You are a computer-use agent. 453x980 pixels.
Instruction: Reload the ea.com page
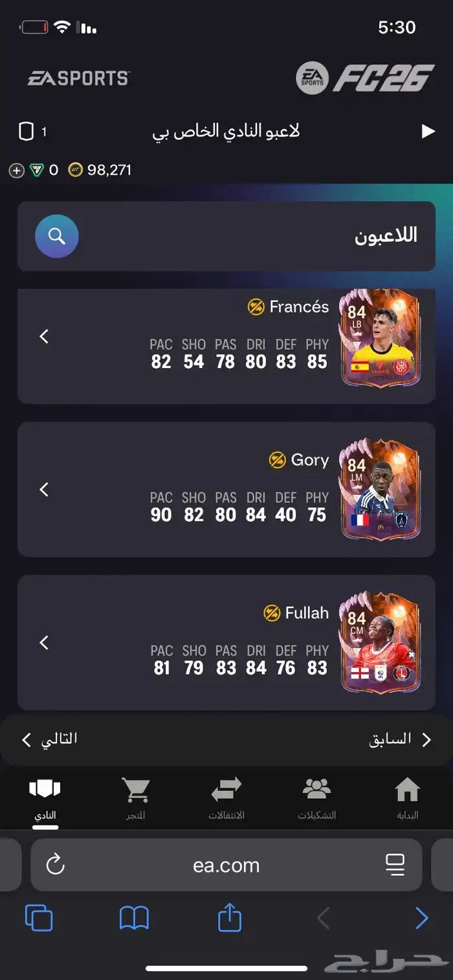point(56,864)
